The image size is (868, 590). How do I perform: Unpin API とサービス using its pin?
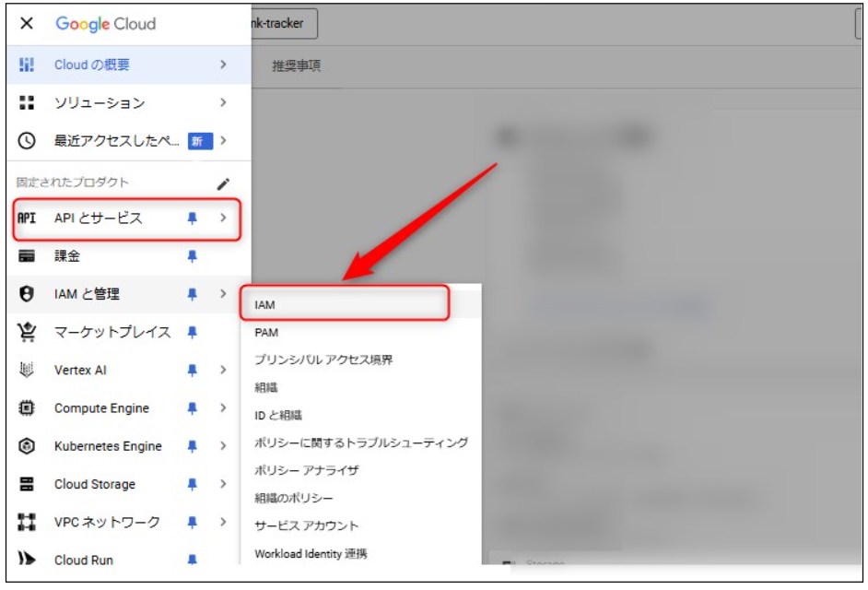192,218
